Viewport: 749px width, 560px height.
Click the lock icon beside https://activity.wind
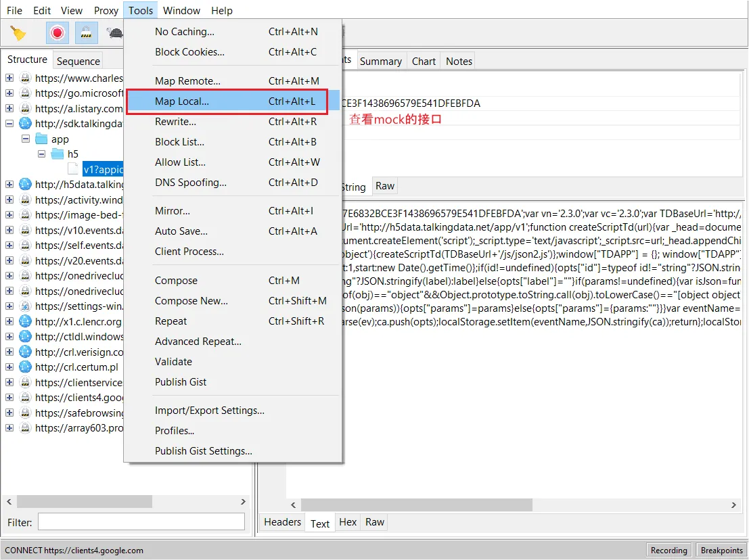coord(25,200)
